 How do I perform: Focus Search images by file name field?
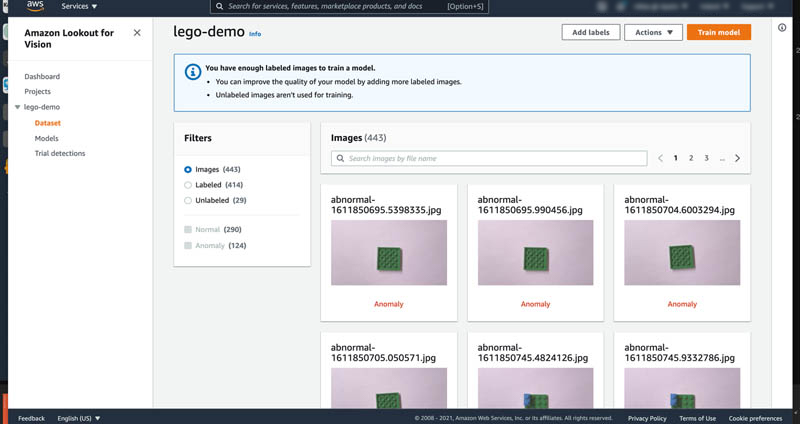[x=489, y=159]
